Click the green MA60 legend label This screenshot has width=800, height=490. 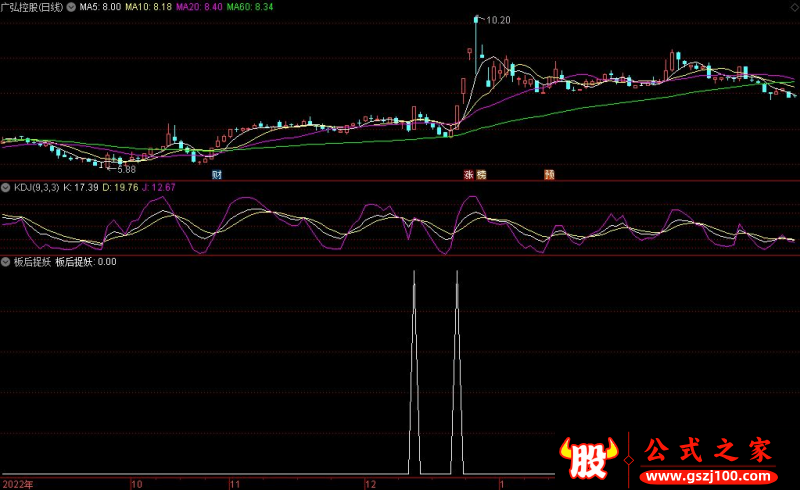(248, 6)
